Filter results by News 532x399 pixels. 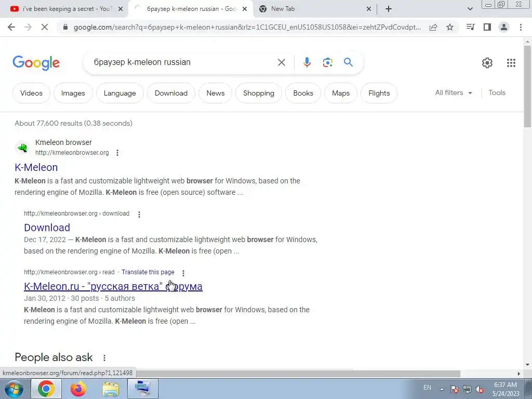tap(216, 93)
